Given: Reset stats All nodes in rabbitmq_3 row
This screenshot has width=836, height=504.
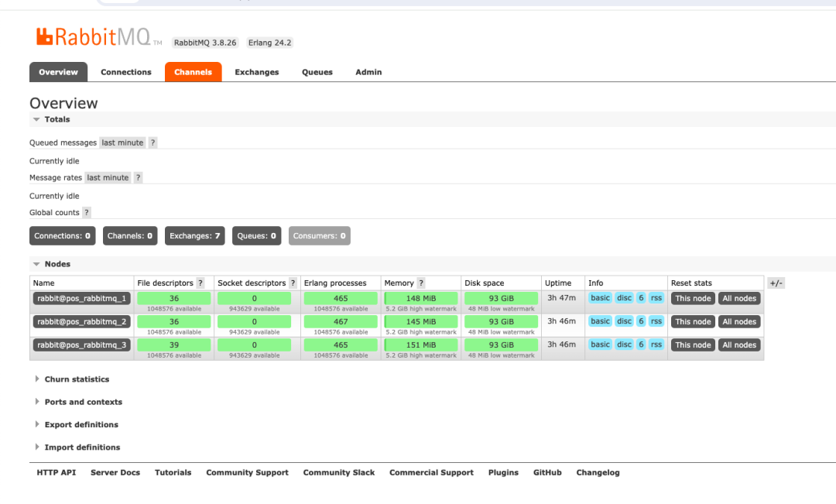Looking at the screenshot, I should [739, 345].
